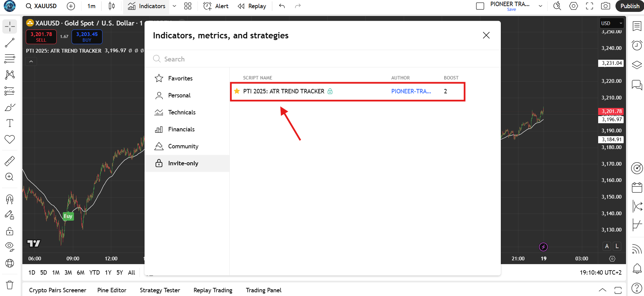
Task: Toggle hide all drawings eye icon
Action: 10,247
